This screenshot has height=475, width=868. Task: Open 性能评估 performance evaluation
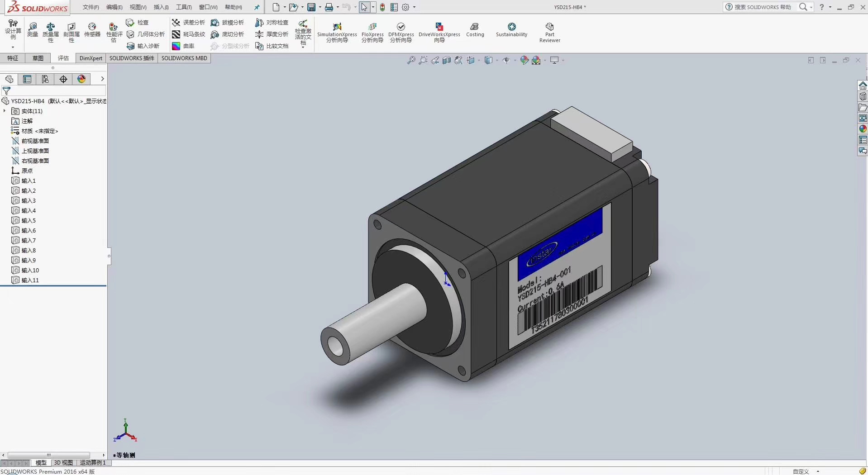pos(114,33)
